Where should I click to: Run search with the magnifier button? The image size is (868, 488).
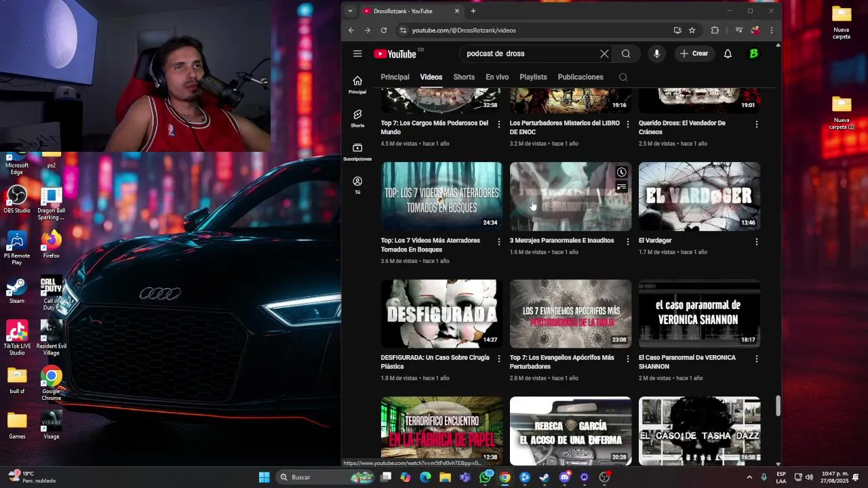tap(626, 54)
